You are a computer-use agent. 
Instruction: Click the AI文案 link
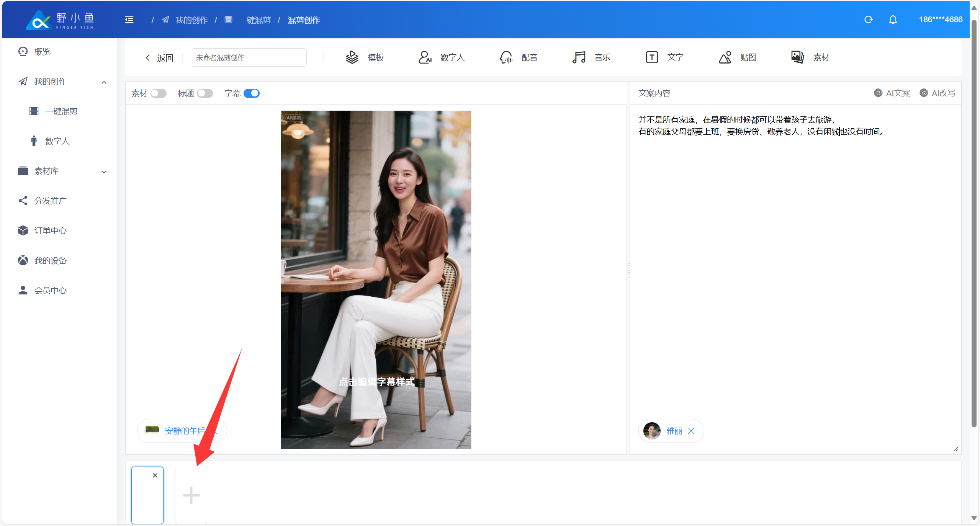point(892,93)
